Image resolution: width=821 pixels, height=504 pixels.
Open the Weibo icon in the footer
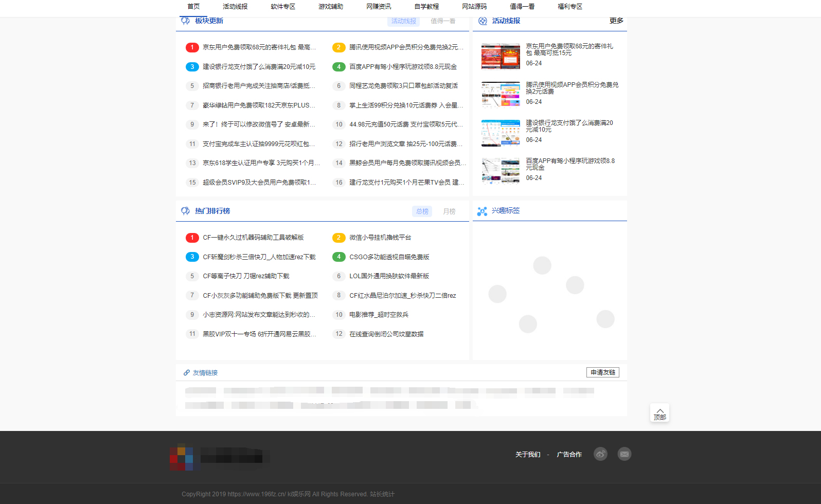(600, 454)
